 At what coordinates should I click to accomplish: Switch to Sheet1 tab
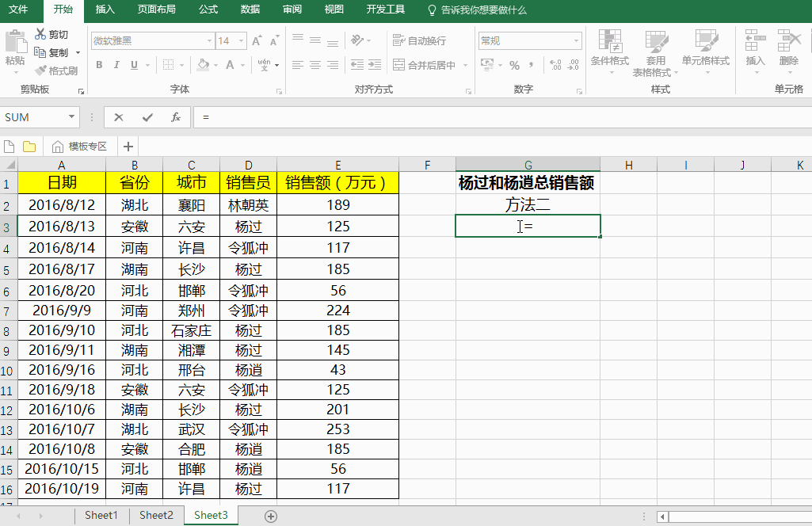[101, 515]
